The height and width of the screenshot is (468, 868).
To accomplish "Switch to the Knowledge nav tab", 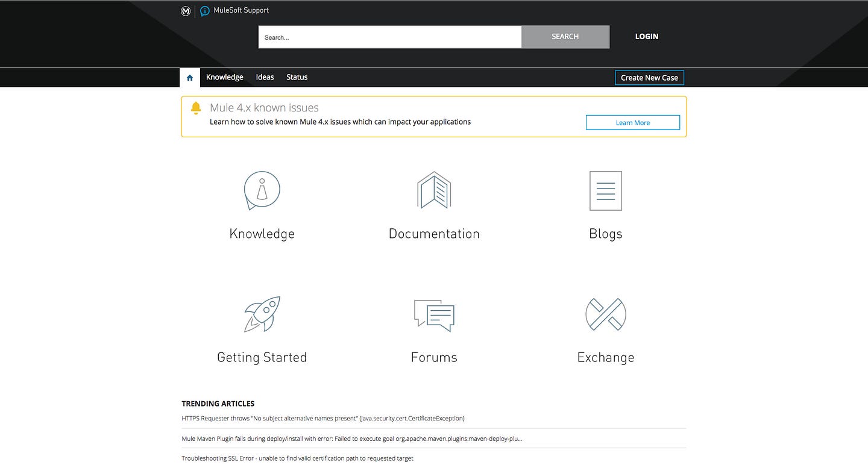I will [225, 77].
